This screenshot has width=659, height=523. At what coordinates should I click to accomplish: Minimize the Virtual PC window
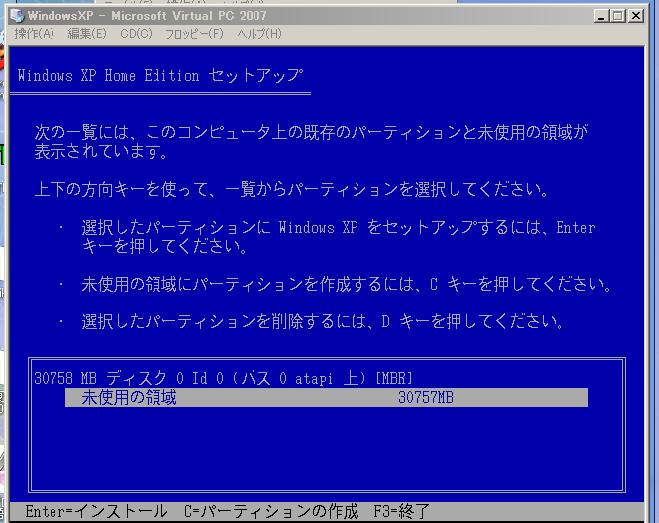(601, 16)
